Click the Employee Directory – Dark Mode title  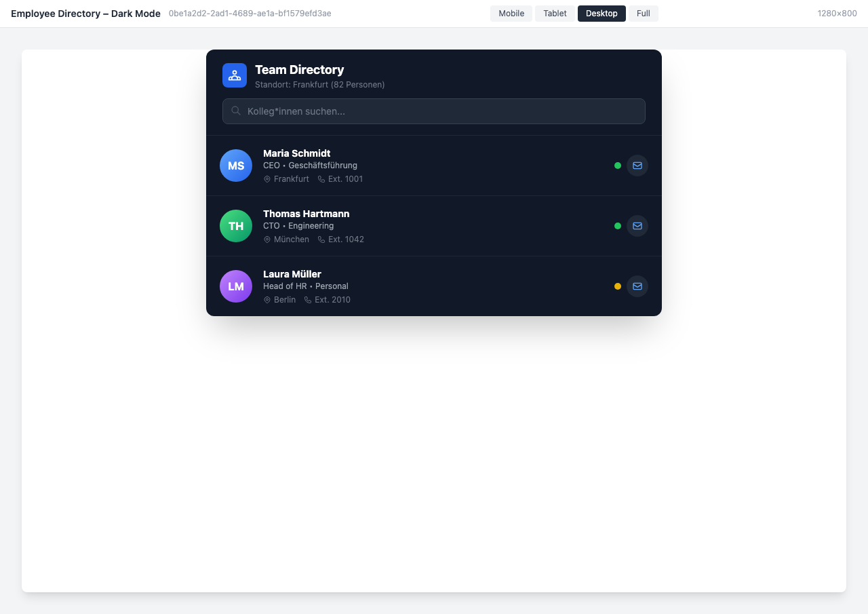click(85, 13)
